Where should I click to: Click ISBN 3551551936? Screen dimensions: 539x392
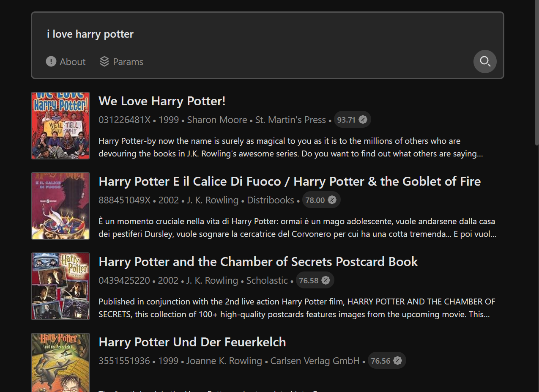pyautogui.click(x=124, y=361)
